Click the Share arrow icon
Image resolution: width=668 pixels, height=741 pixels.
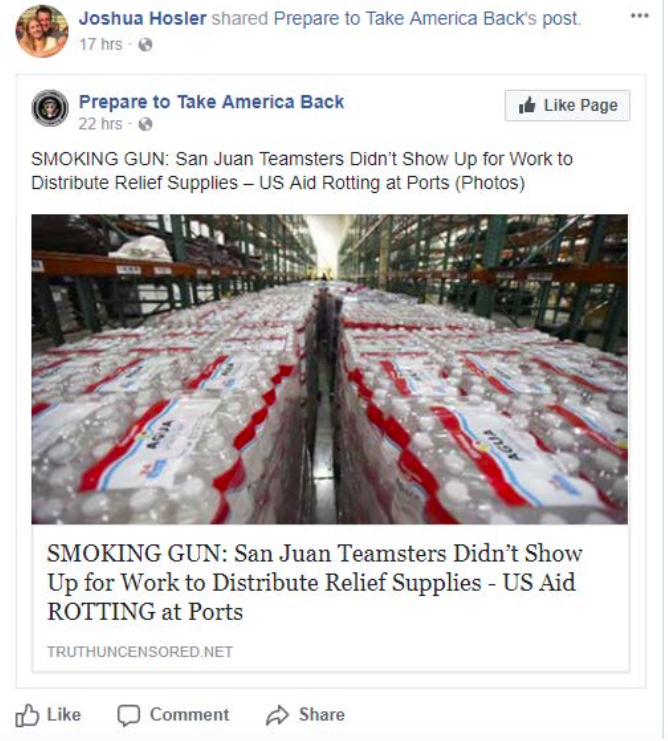[x=277, y=715]
